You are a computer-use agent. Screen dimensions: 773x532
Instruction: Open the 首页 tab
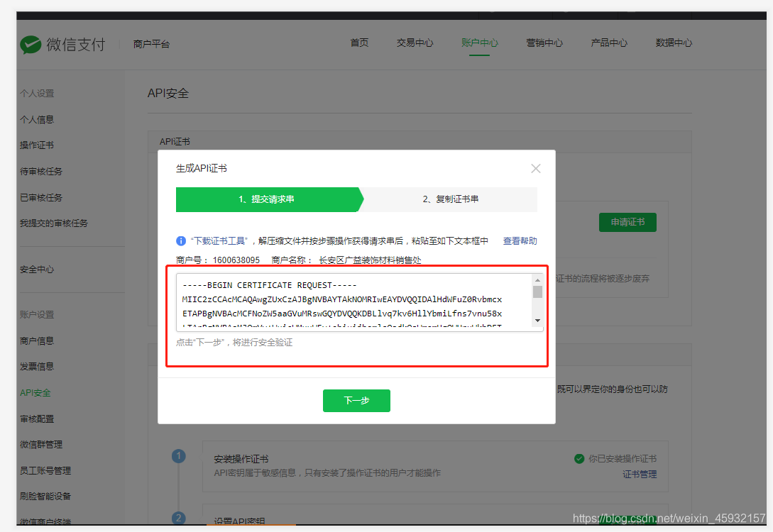359,43
